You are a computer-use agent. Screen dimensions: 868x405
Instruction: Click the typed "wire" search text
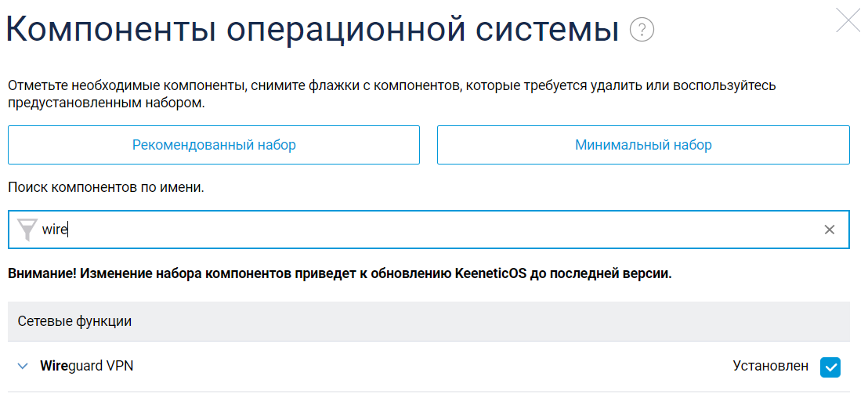pos(55,230)
